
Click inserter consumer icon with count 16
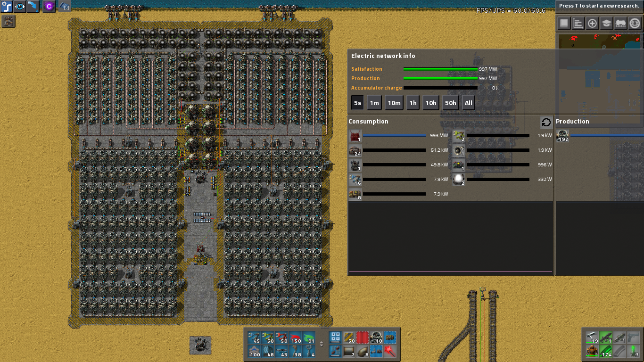click(355, 180)
